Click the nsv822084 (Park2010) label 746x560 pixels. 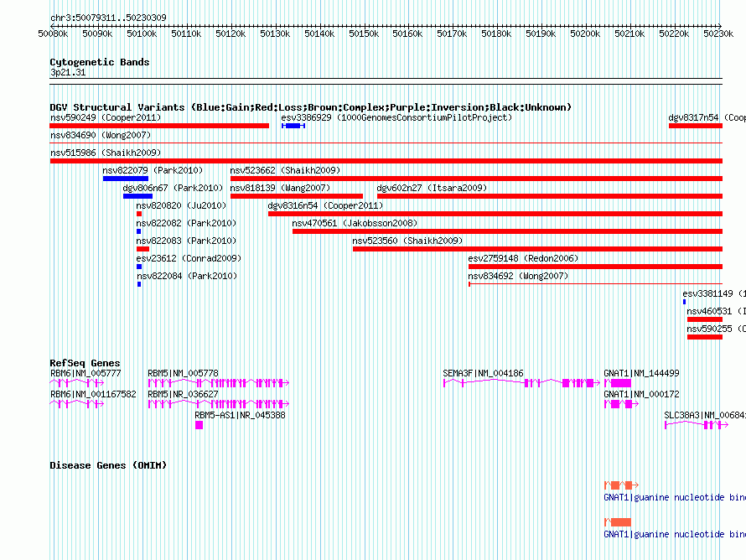click(x=186, y=276)
